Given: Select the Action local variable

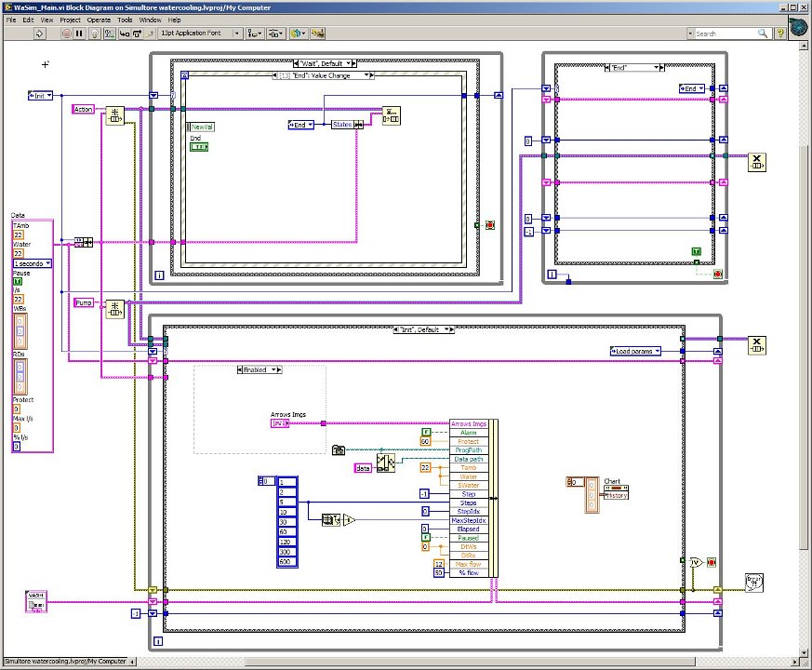Looking at the screenshot, I should [x=83, y=109].
